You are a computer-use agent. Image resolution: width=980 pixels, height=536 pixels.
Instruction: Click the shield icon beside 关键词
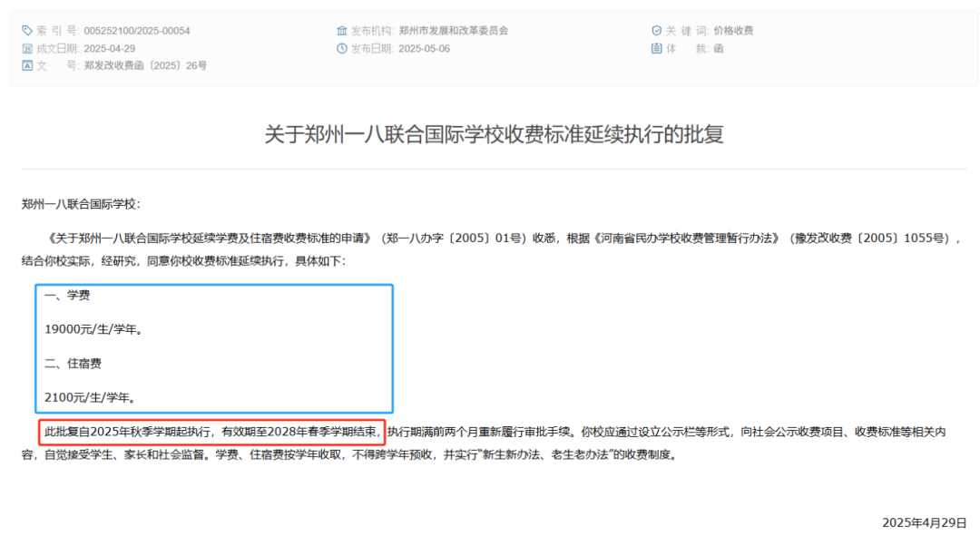click(656, 31)
